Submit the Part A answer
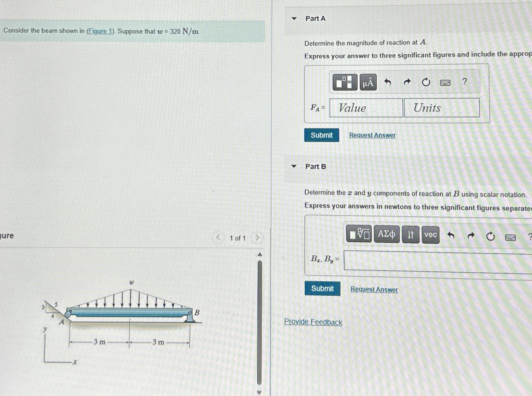532x396 pixels. tap(322, 135)
